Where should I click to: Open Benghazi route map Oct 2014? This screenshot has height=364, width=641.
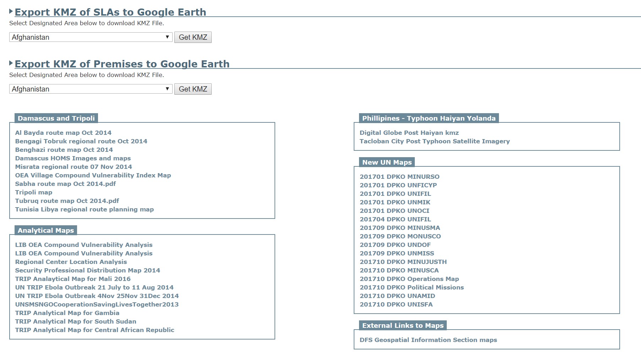point(64,149)
